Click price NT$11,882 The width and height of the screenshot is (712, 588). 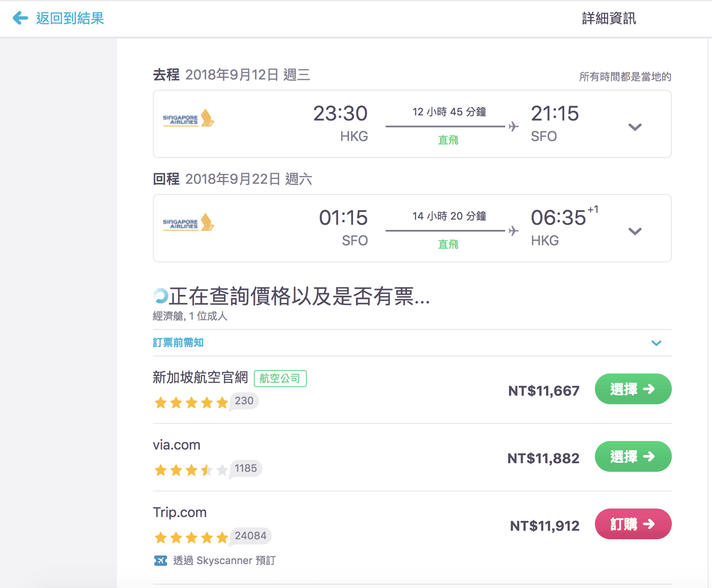click(x=543, y=458)
